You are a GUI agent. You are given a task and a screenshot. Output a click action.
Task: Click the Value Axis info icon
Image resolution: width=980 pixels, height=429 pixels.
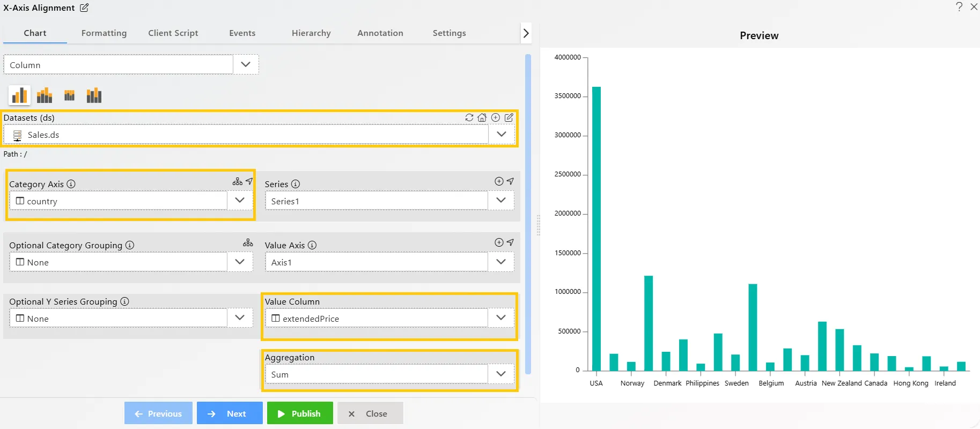(312, 245)
